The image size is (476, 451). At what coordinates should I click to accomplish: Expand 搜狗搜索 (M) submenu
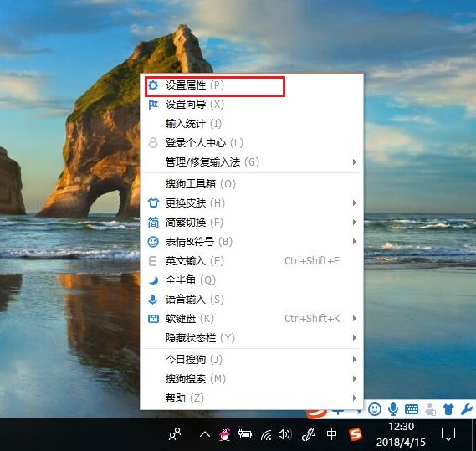coord(252,379)
